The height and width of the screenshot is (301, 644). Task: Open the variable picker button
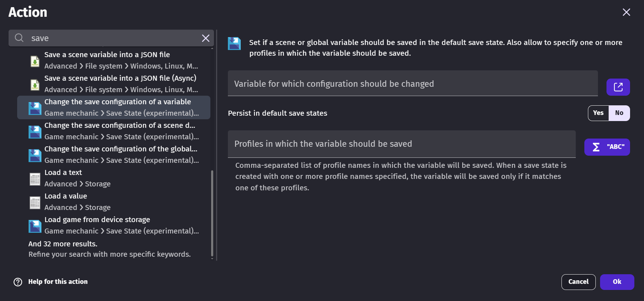618,87
